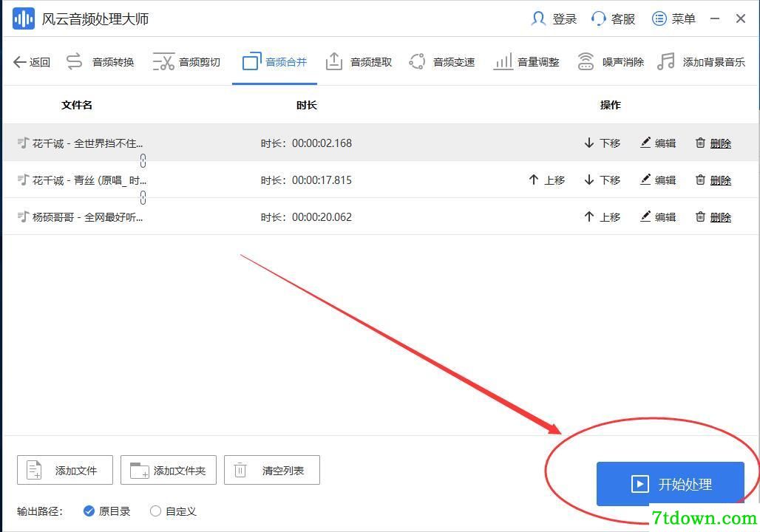Close the application window
760x532 pixels.
pyautogui.click(x=741, y=19)
